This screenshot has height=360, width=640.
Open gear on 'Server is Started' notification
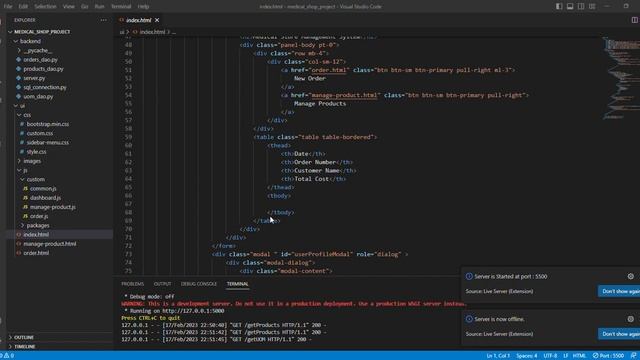pos(631,277)
